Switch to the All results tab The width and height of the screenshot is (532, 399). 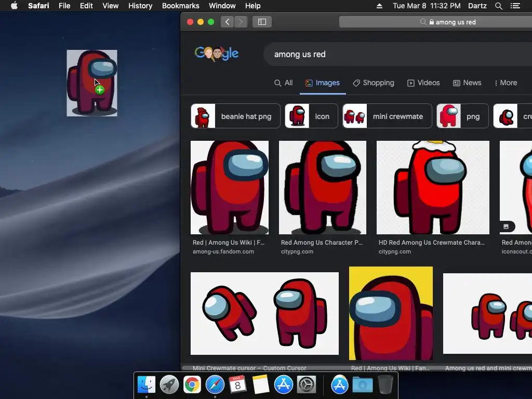[283, 83]
